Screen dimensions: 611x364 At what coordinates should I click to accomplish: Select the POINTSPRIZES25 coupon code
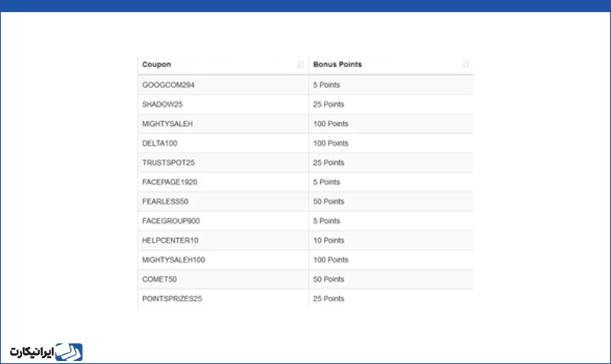(x=172, y=299)
